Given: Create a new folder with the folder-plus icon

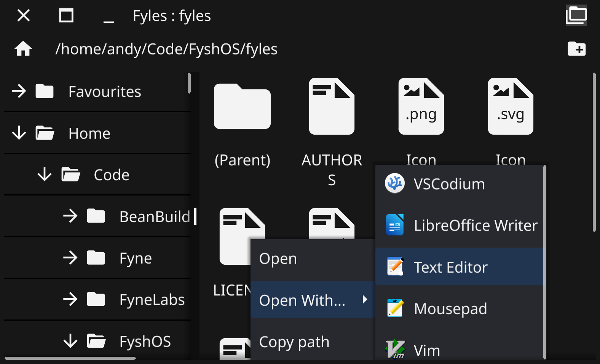Looking at the screenshot, I should point(577,49).
